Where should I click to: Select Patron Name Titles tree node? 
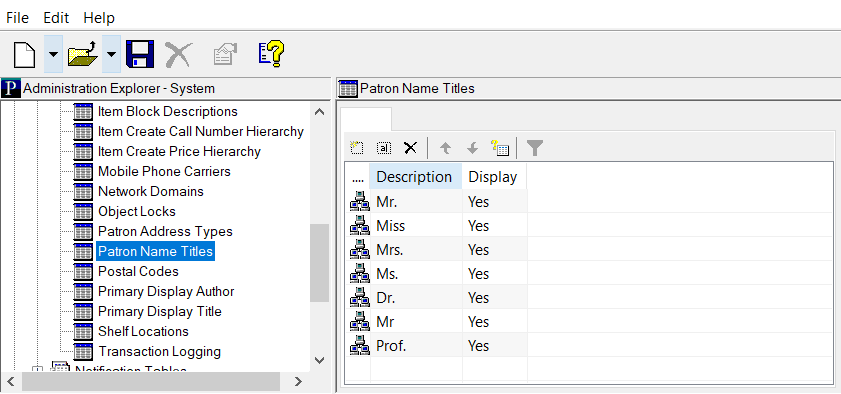(156, 251)
